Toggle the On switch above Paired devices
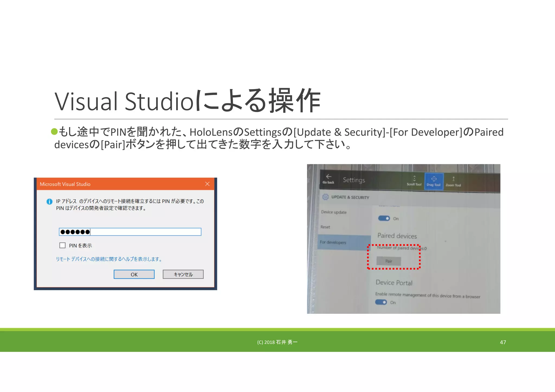This screenshot has height=392, width=555. point(384,218)
